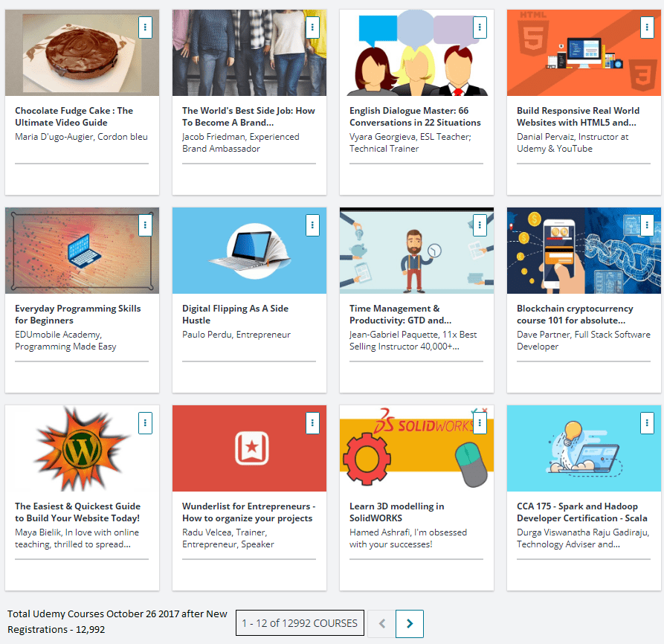Click kebab menu on English Dialogue Master card

(480, 27)
